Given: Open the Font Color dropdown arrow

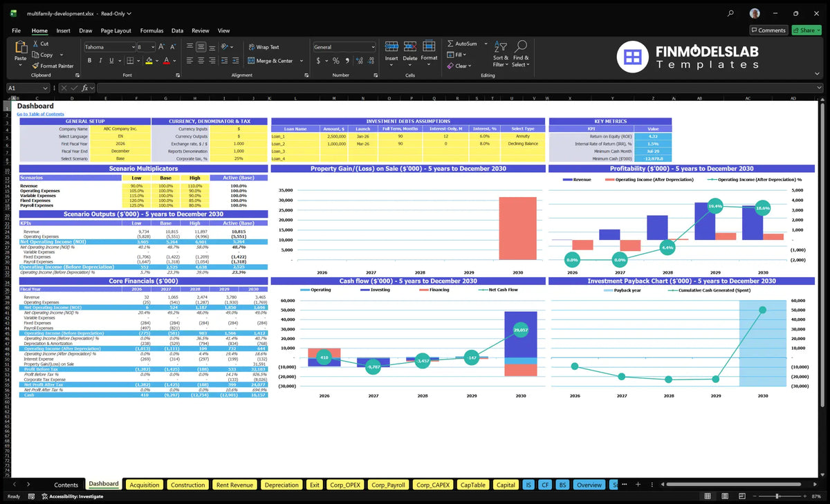Looking at the screenshot, I should click(174, 61).
